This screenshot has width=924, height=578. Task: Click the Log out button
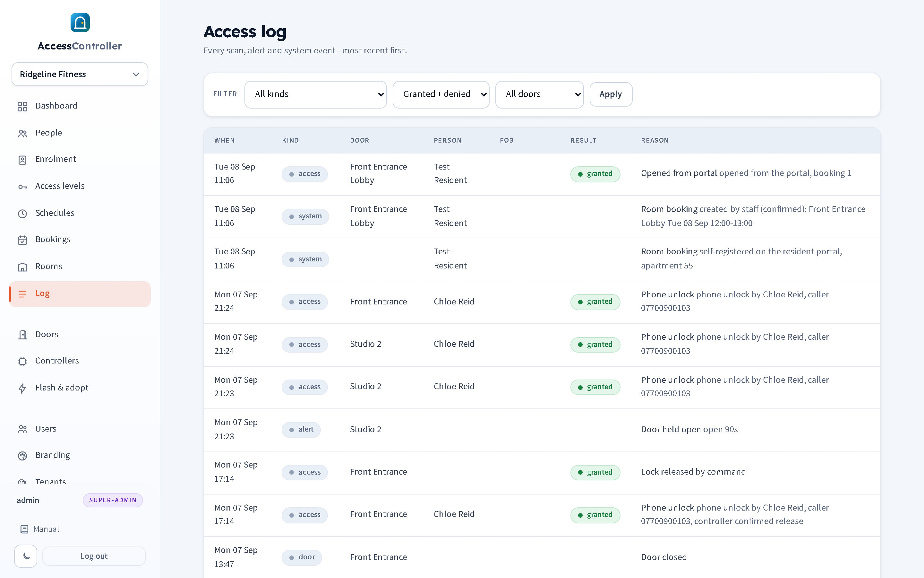[x=94, y=556]
